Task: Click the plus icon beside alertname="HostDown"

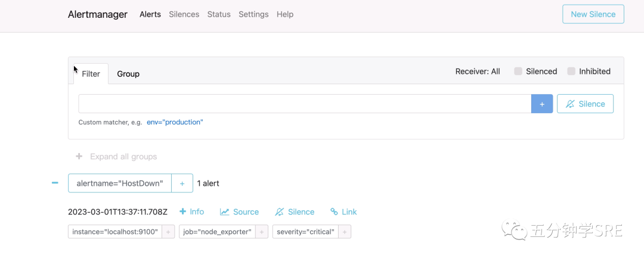Action: (182, 183)
